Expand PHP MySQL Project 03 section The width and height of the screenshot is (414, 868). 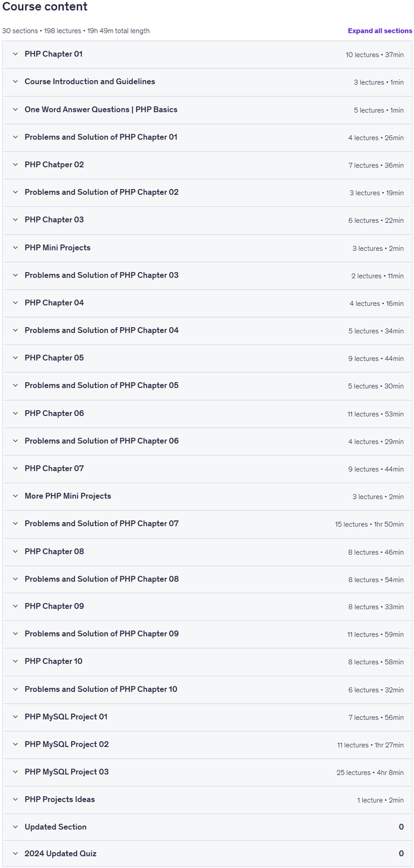point(207,772)
